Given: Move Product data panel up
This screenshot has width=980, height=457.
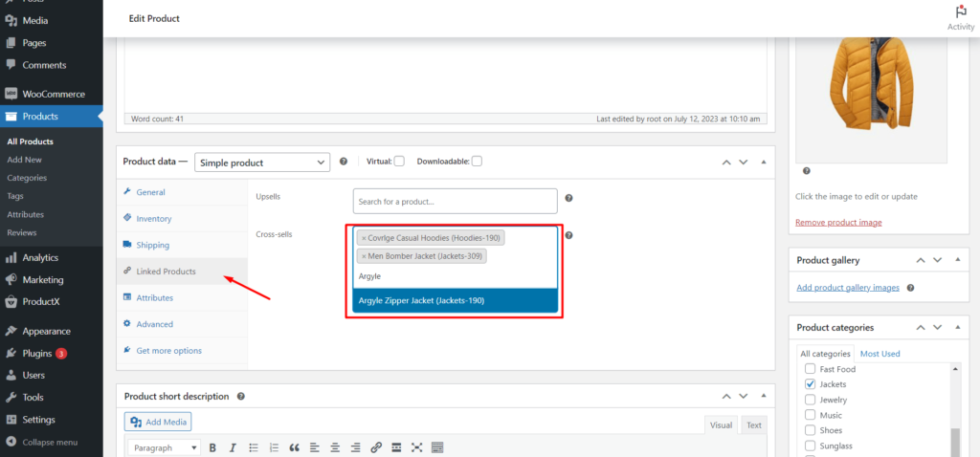Looking at the screenshot, I should [726, 162].
